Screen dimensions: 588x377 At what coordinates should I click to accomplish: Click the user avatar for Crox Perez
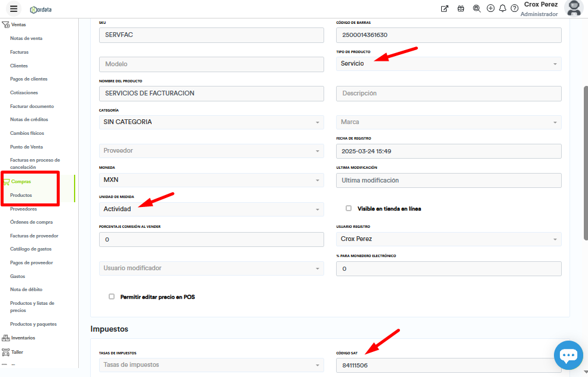(x=573, y=8)
